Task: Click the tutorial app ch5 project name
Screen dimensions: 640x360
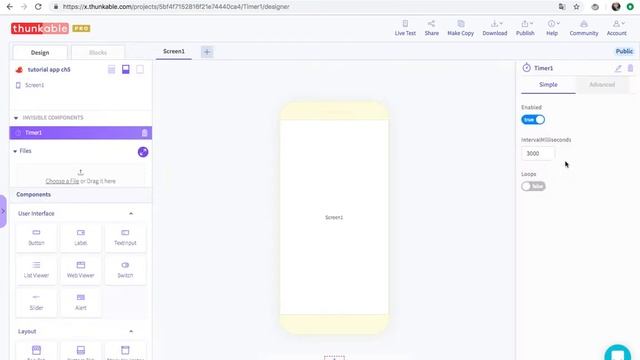Action: (49, 69)
